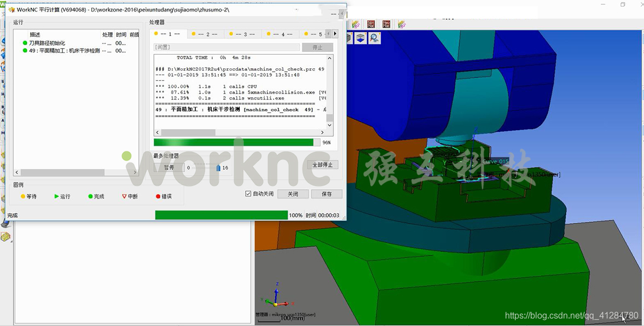The image size is (644, 326).
Task: Click the greyed 停止 stop button
Action: pyautogui.click(x=317, y=47)
